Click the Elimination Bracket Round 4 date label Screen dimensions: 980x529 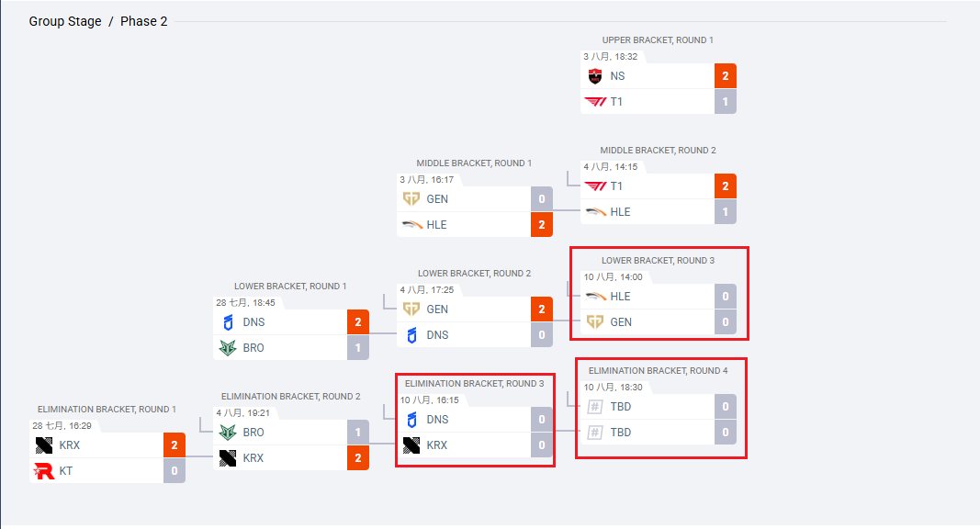(614, 387)
